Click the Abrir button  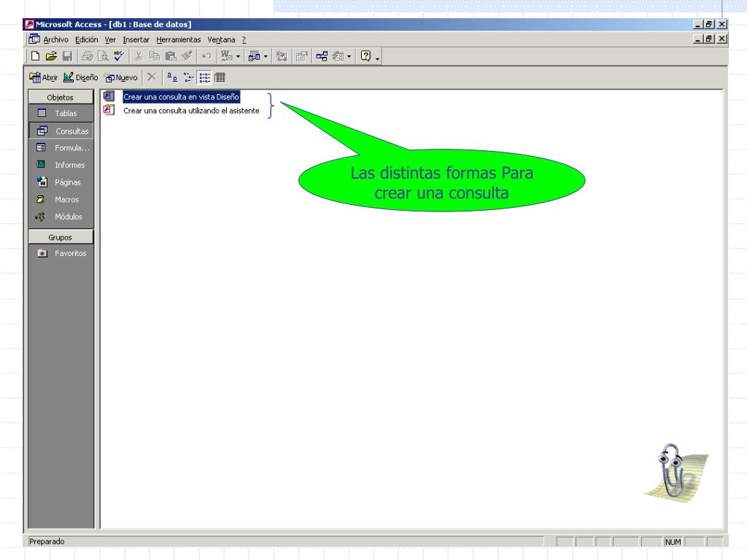[43, 77]
